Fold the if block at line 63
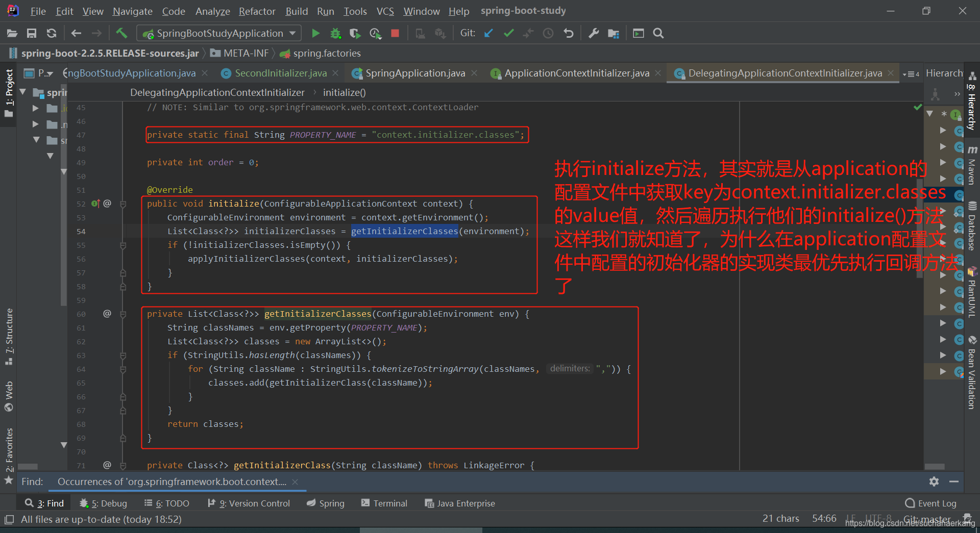The width and height of the screenshot is (980, 533). point(123,356)
